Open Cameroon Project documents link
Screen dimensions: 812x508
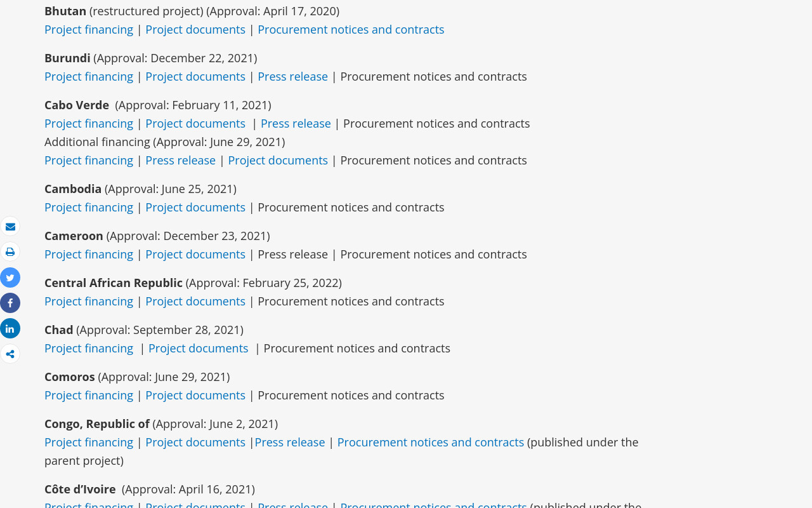tap(195, 255)
